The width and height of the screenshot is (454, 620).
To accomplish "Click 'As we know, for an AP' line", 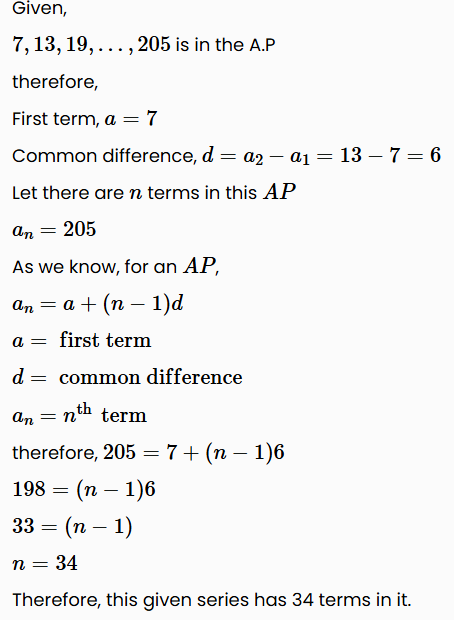I will (x=115, y=267).
